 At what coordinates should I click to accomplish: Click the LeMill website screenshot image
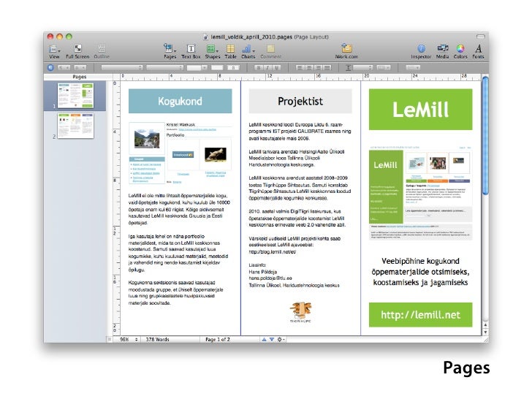pyautogui.click(x=420, y=193)
